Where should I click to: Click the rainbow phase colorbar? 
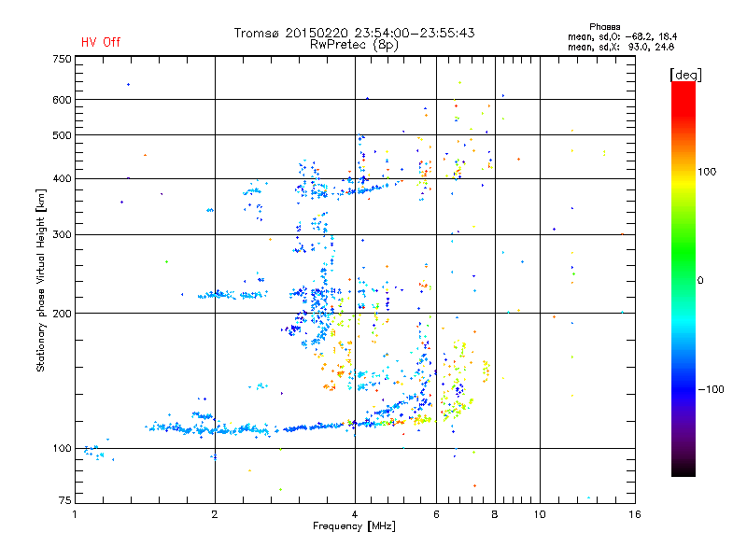tap(684, 278)
